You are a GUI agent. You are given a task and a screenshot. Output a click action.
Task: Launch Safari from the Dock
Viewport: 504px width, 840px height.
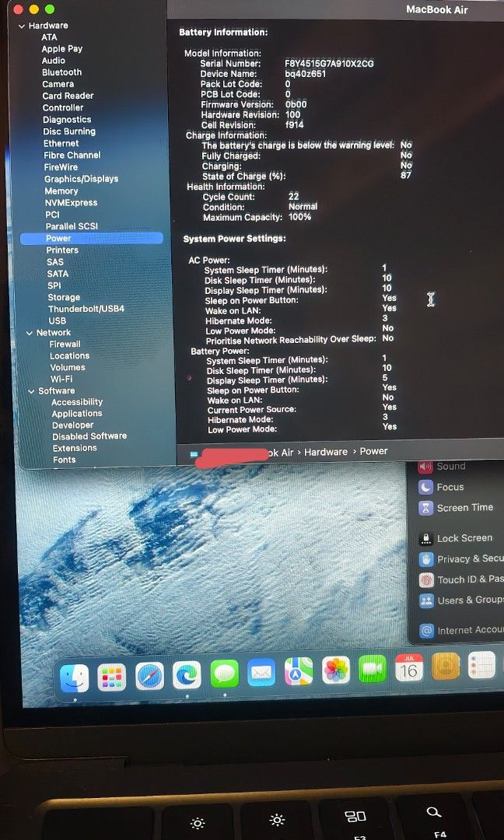click(149, 676)
